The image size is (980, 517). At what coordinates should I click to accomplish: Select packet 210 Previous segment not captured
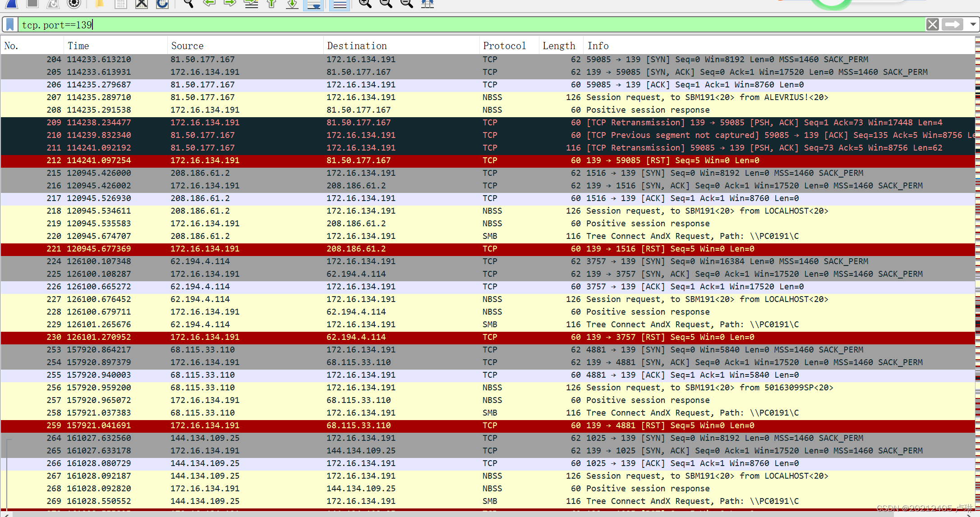point(488,135)
